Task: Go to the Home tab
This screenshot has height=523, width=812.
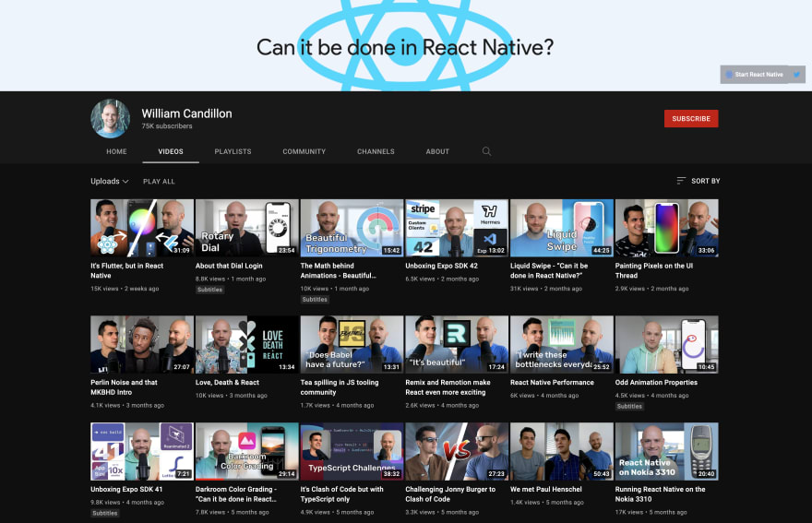Action: coord(116,151)
